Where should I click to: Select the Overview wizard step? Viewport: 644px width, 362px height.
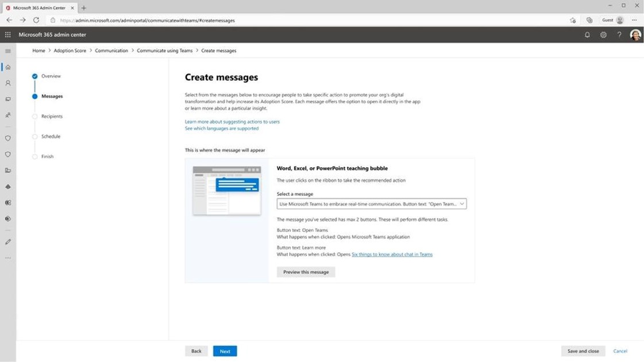tap(51, 76)
